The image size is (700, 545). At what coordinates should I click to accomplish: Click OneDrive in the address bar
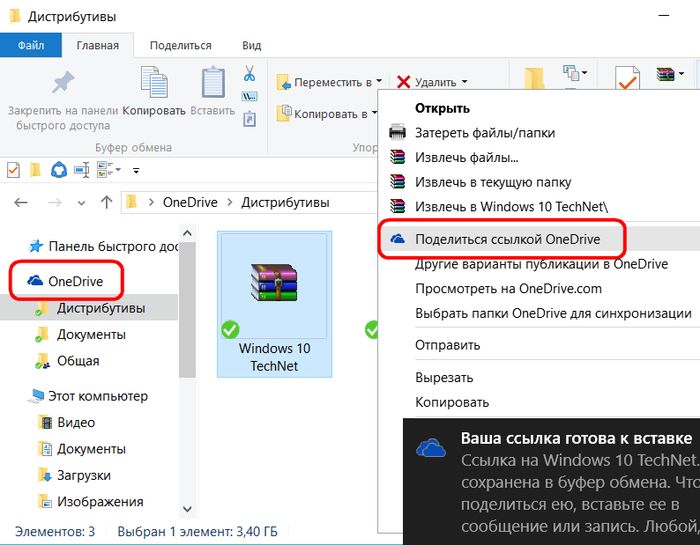(190, 202)
